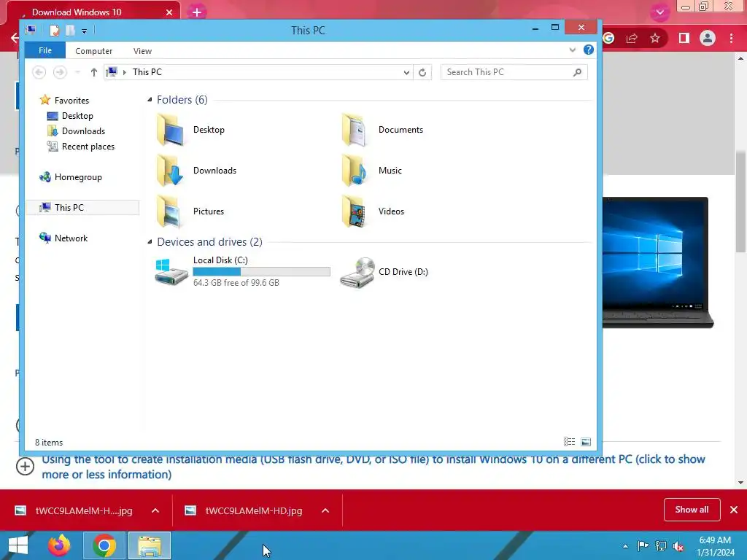
Task: Open the Videos folder
Action: 373,211
